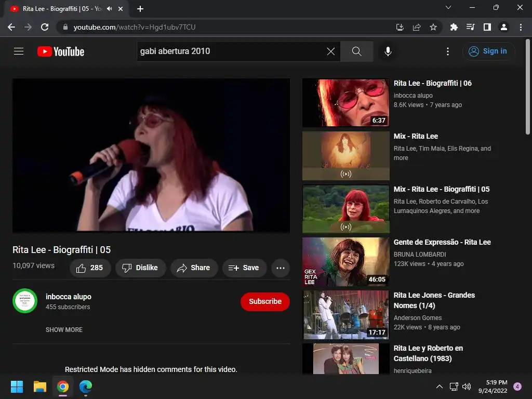Bookmark this page with star icon
Image resolution: width=532 pixels, height=399 pixels.
tap(433, 27)
